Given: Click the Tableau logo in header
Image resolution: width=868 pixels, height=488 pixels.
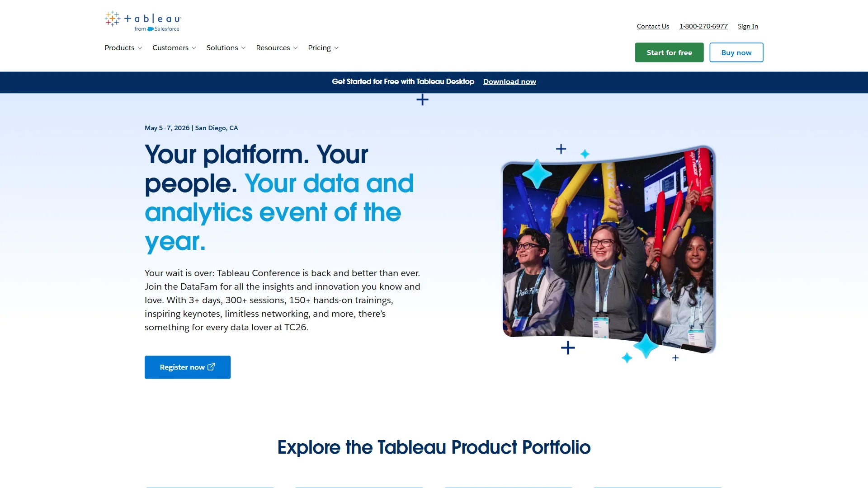Looking at the screenshot, I should pyautogui.click(x=143, y=21).
